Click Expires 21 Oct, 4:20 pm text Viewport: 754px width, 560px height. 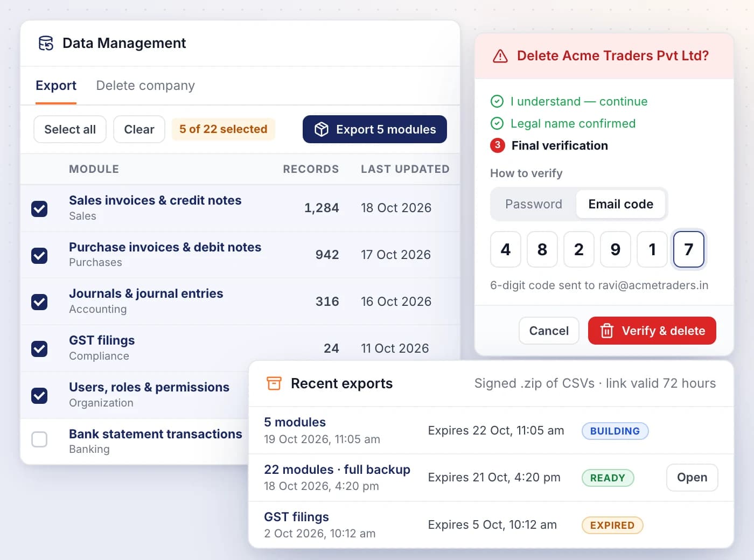click(494, 477)
